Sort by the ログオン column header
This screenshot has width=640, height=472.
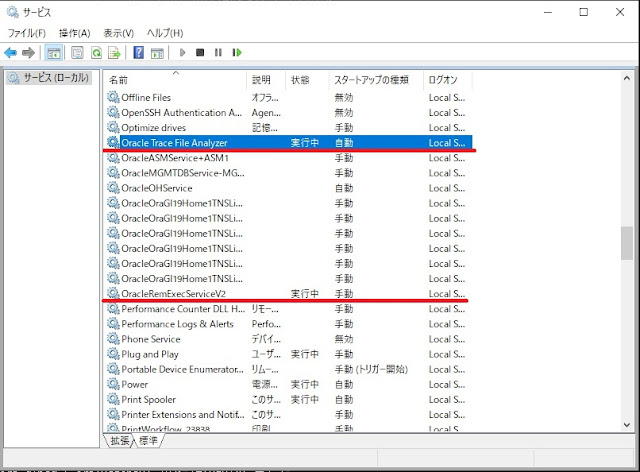447,80
